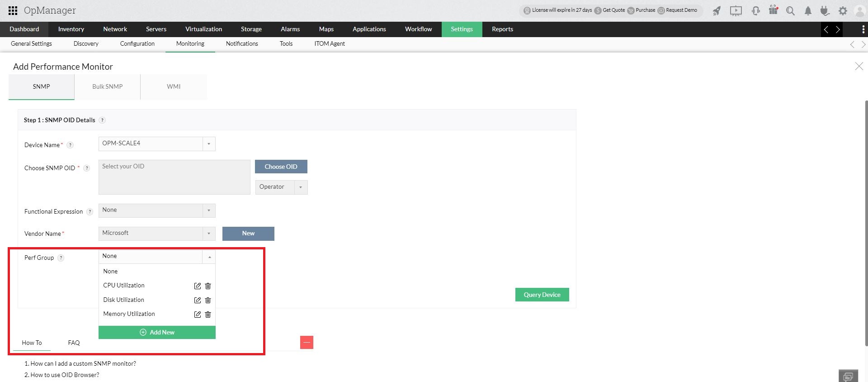This screenshot has width=868, height=382.
Task: Edit the CPU Utilization perf group
Action: coord(198,286)
